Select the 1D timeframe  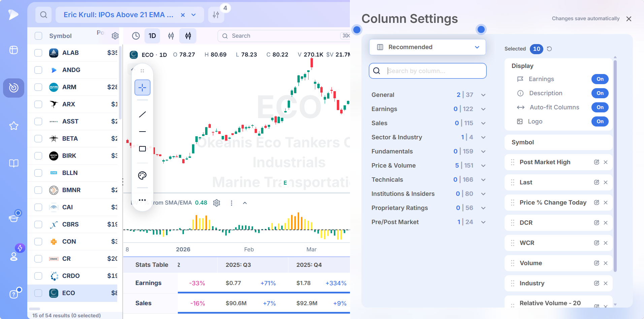tap(152, 36)
